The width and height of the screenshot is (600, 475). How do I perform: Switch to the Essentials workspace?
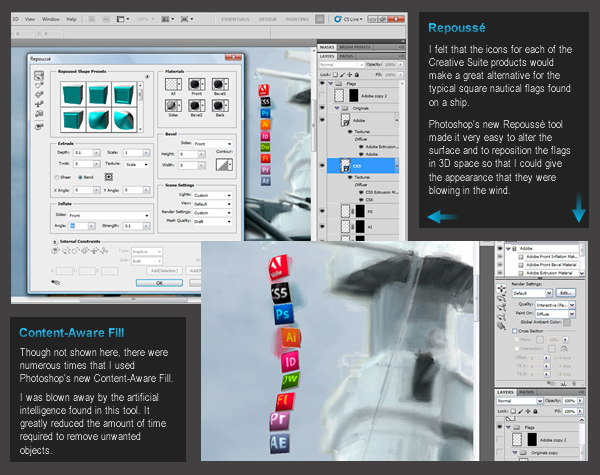(235, 19)
